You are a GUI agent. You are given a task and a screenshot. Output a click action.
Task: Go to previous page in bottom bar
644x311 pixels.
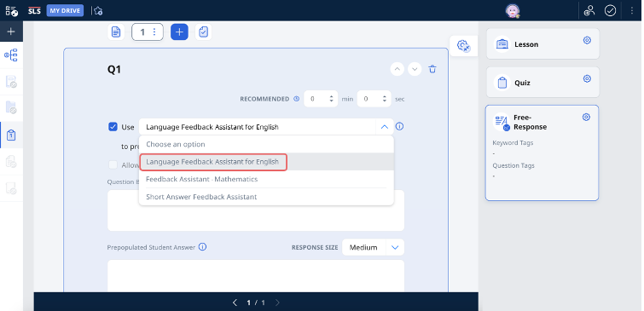click(235, 302)
